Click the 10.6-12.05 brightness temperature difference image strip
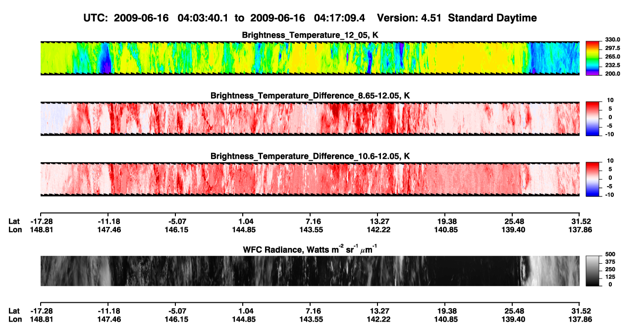Screen dimensions: 644x330 (x=310, y=179)
